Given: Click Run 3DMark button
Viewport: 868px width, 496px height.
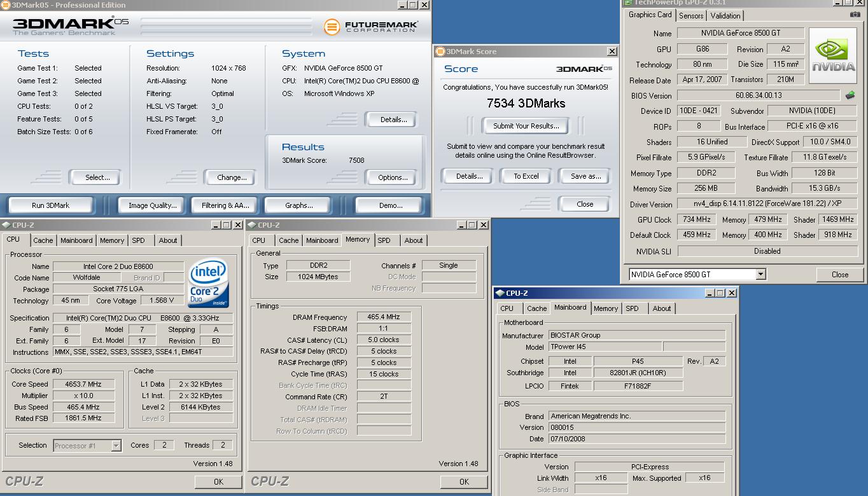Looking at the screenshot, I should click(50, 205).
